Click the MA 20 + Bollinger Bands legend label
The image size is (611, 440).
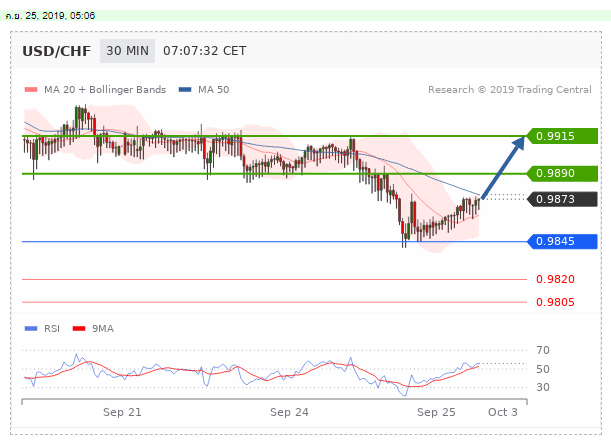[105, 90]
